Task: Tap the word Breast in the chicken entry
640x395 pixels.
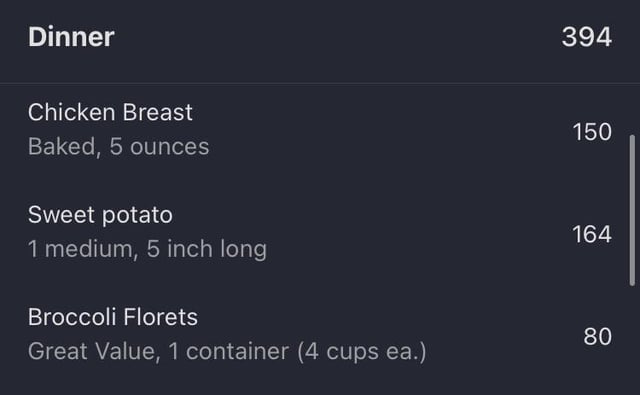Action: point(158,112)
